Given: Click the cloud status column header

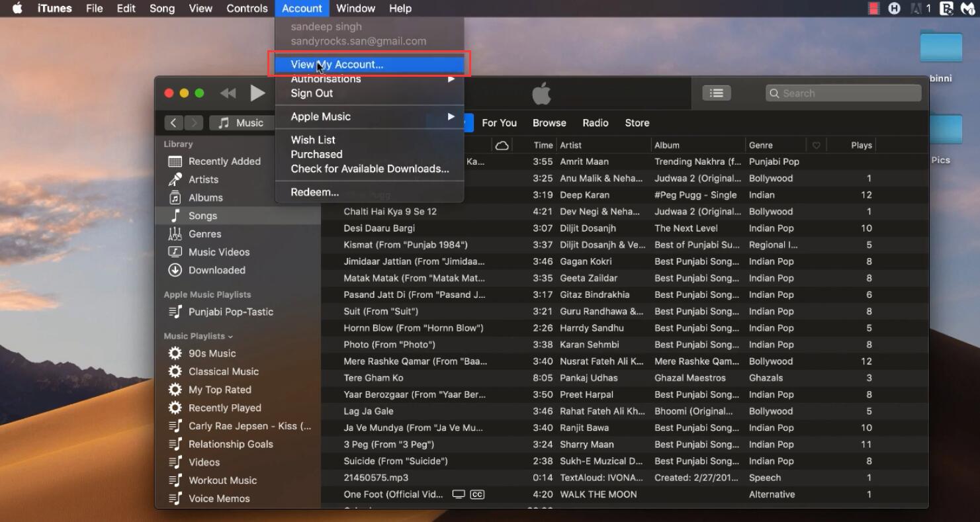Looking at the screenshot, I should click(502, 145).
